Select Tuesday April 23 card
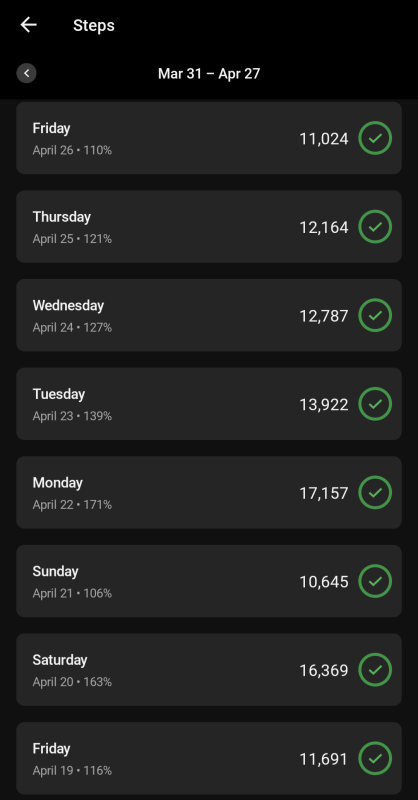 click(209, 404)
